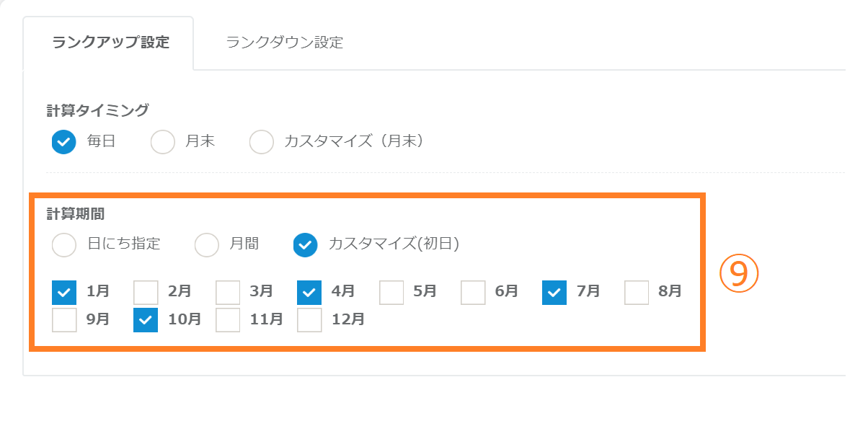This screenshot has height=439, width=868.
Task: Check the 12月 month box
Action: point(309,319)
